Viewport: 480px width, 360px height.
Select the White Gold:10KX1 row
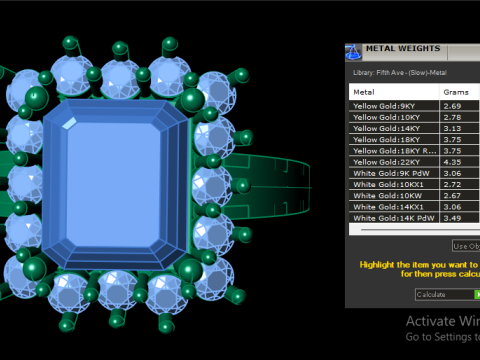point(414,184)
